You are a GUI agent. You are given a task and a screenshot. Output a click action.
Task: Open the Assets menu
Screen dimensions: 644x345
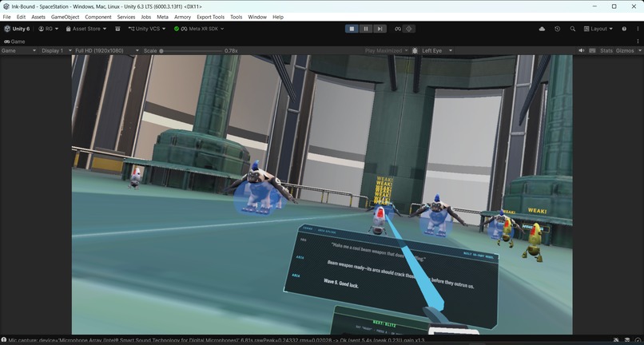[x=38, y=17]
